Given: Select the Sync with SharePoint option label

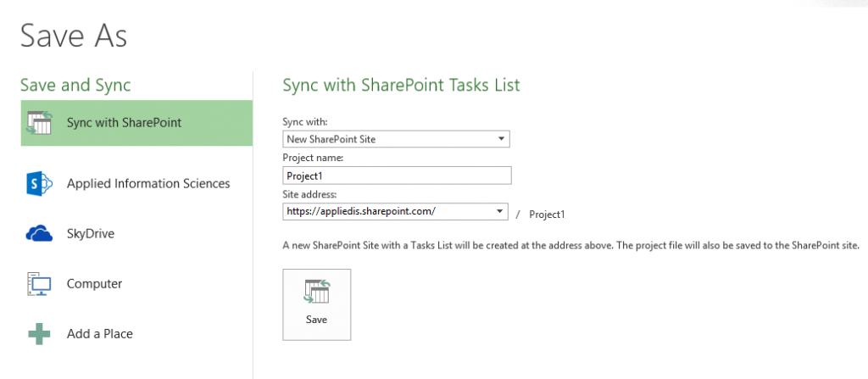Looking at the screenshot, I should coord(124,123).
